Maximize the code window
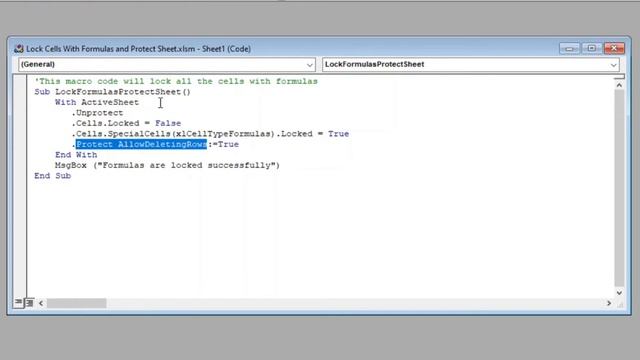 click(591, 49)
